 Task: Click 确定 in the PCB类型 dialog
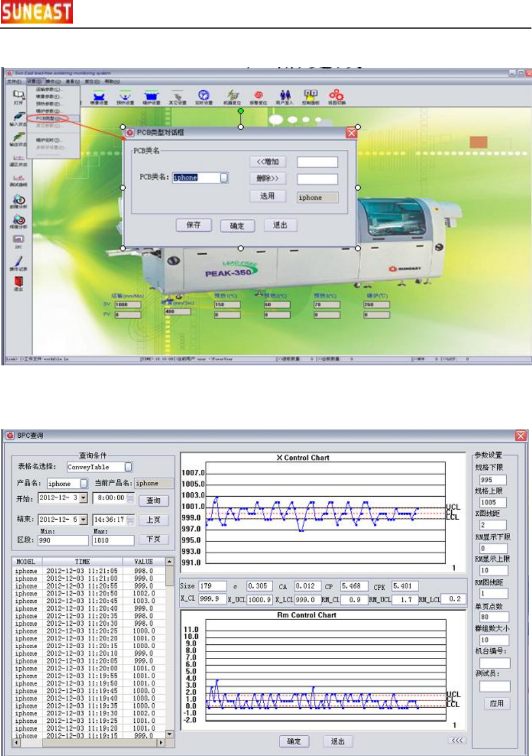pos(237,226)
